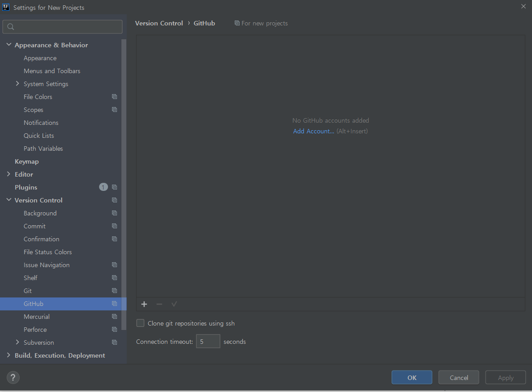Select Background under Version Control
Viewport: 532px width, 392px height.
click(x=40, y=213)
